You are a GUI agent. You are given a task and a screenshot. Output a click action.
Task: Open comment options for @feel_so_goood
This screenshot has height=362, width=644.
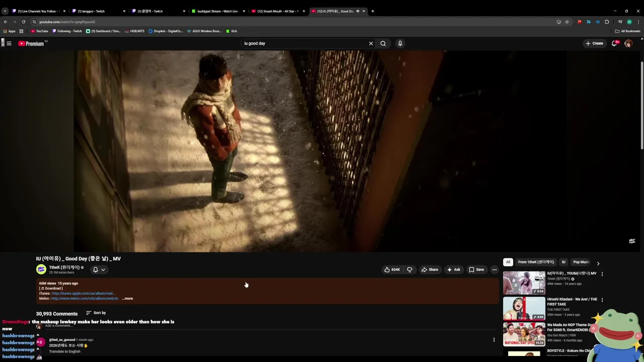point(494,340)
